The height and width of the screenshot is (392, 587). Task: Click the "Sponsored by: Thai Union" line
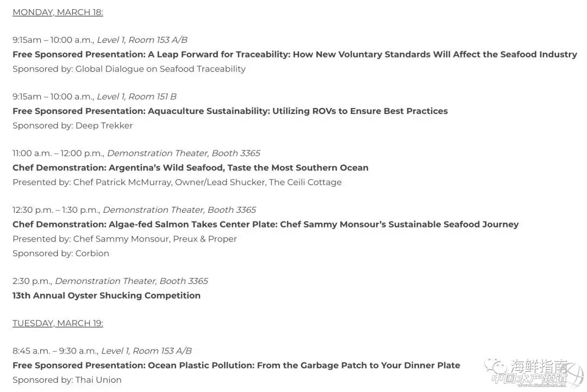(67, 380)
